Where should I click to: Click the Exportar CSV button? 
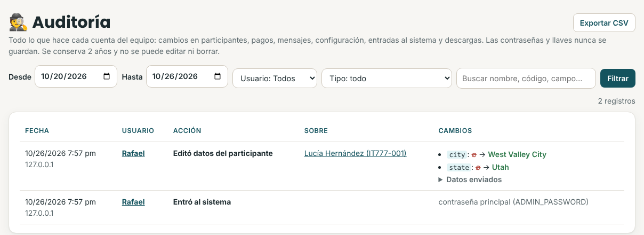click(604, 23)
